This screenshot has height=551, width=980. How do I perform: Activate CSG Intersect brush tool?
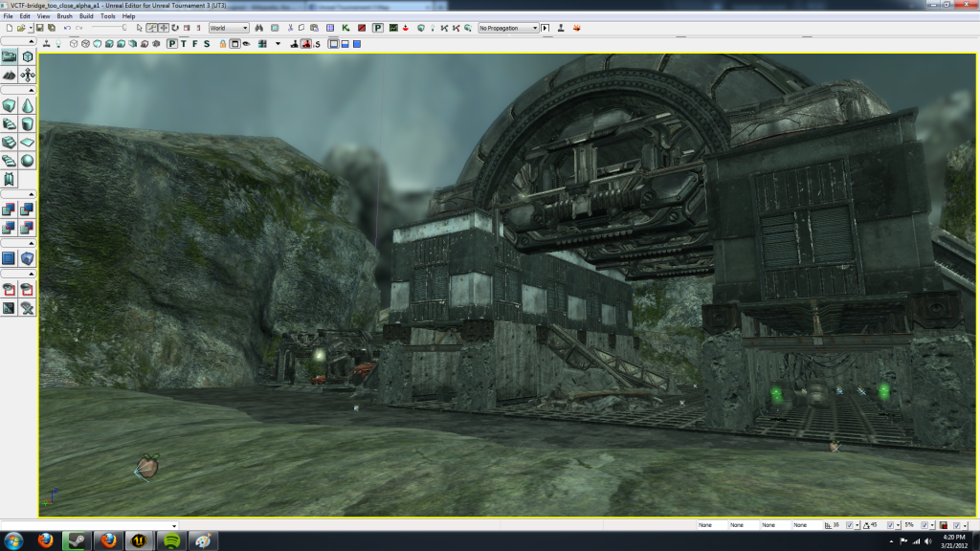coord(9,228)
